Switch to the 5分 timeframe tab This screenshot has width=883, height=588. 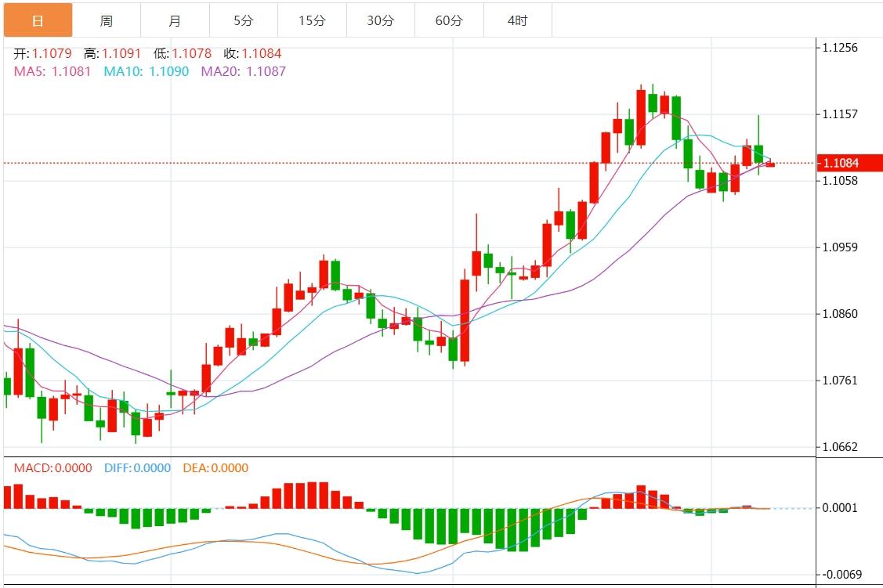[x=243, y=20]
